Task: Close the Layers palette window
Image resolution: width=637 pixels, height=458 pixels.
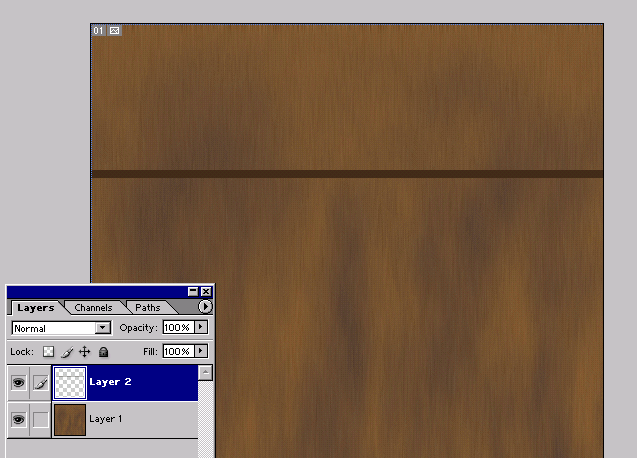Action: pos(206,291)
